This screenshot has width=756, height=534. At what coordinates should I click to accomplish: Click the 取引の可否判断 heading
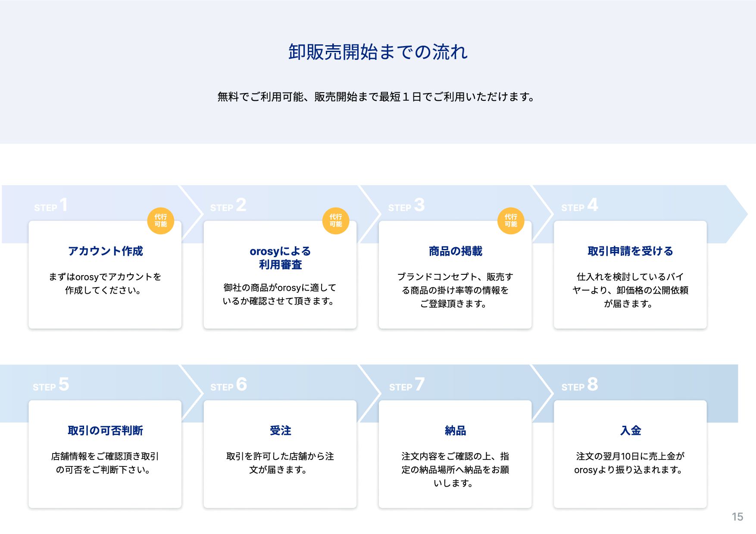tap(105, 431)
